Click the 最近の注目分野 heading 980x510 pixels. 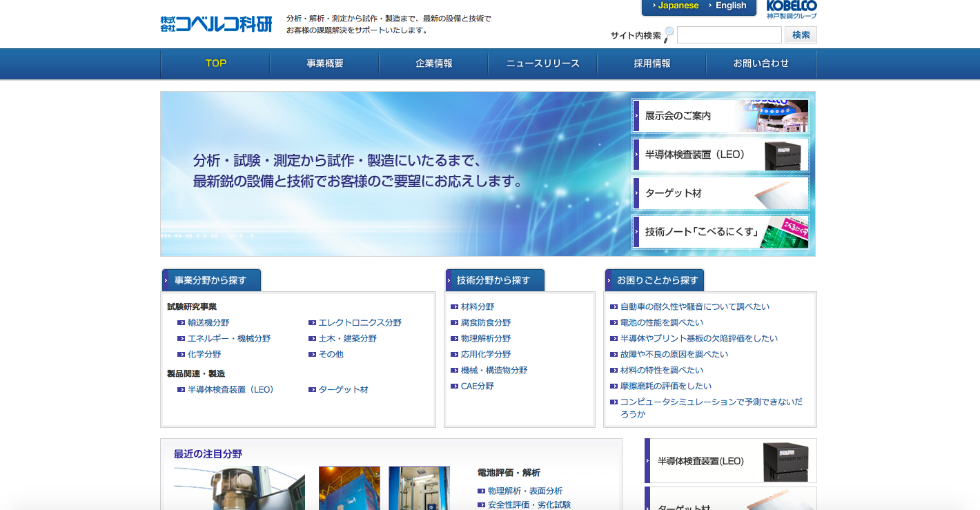208,454
